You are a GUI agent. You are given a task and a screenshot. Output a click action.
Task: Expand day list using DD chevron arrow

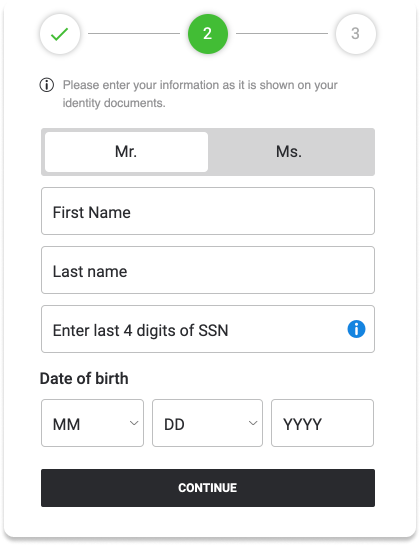(x=253, y=423)
